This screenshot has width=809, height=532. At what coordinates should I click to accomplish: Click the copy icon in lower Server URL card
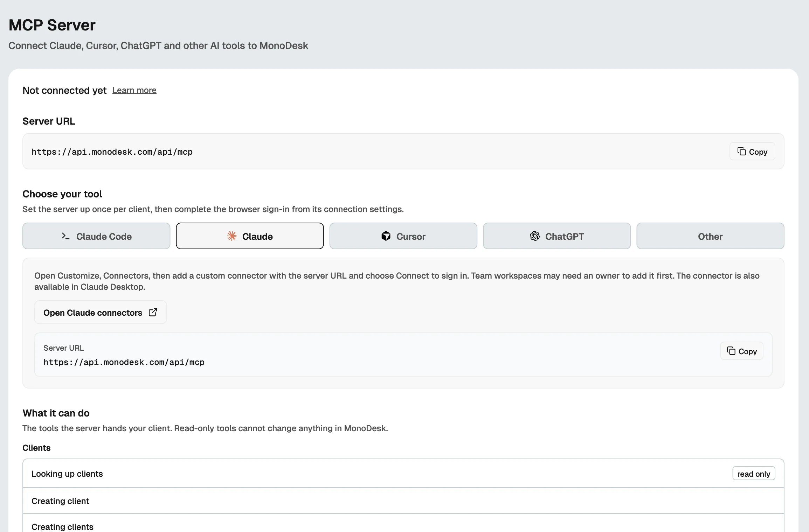pos(731,351)
